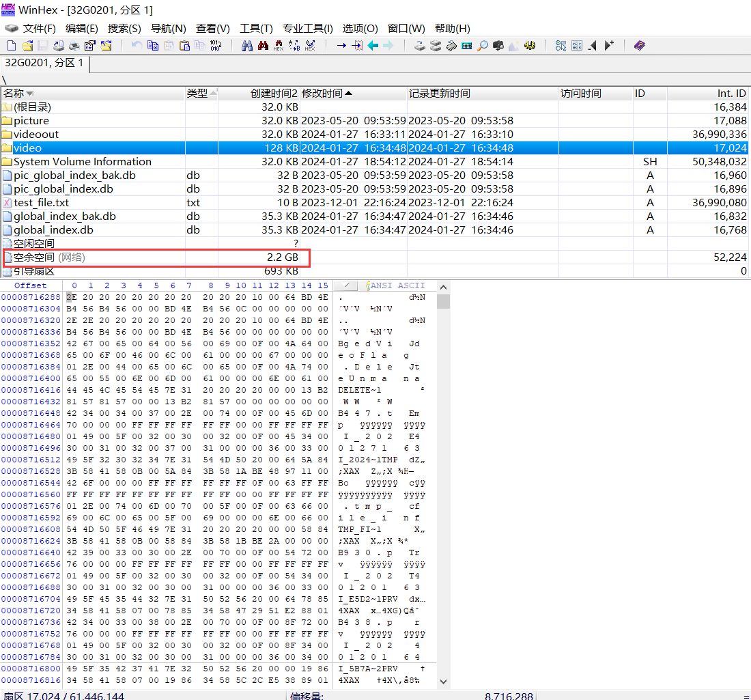Select the pic_global_index_bak.db file

coord(375,176)
